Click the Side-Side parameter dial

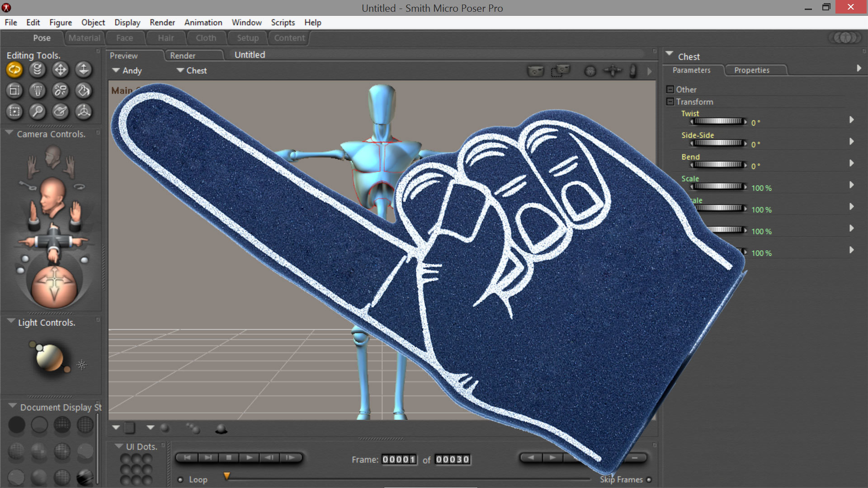click(718, 143)
